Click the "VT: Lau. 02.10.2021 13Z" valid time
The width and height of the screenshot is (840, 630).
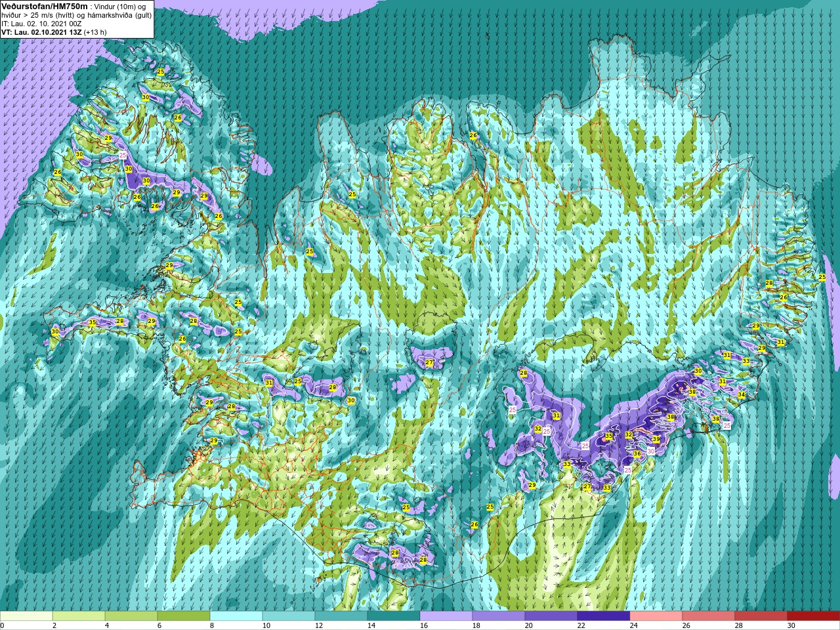click(41, 31)
